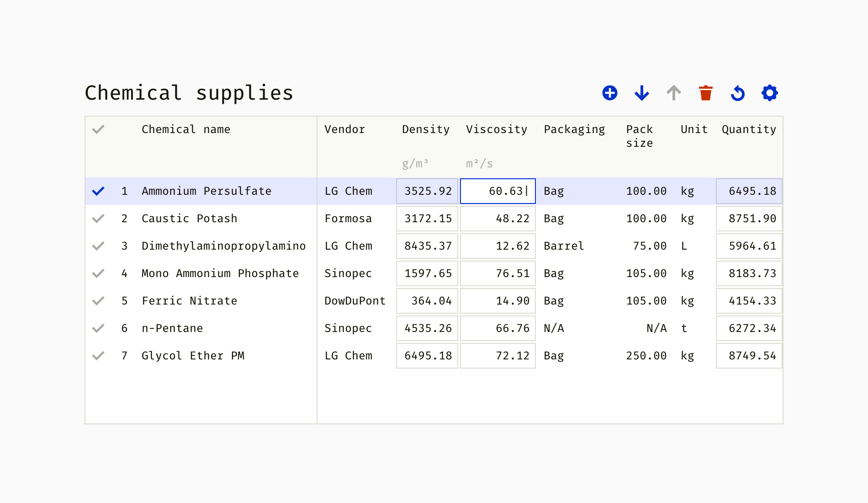Edit density field for Ferric Nitrate

[x=427, y=301]
